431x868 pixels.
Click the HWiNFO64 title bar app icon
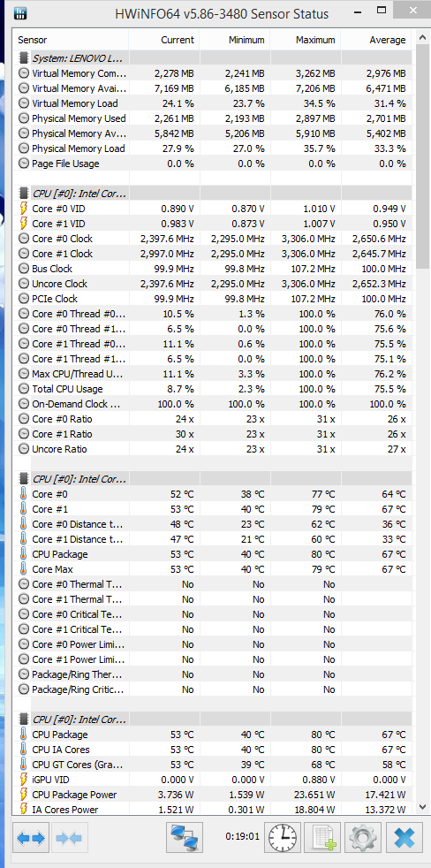(x=20, y=13)
